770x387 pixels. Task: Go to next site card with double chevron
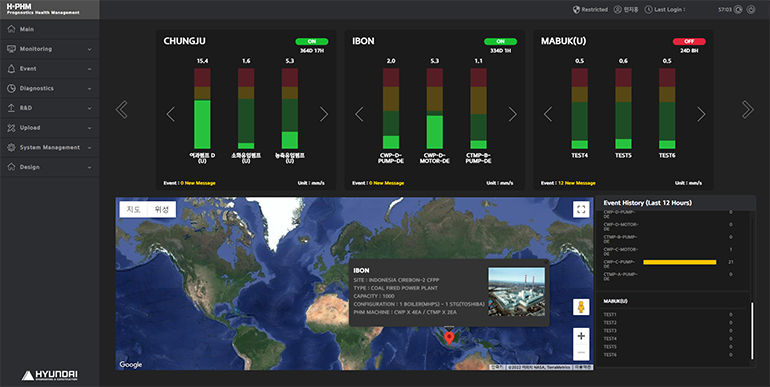click(x=747, y=110)
